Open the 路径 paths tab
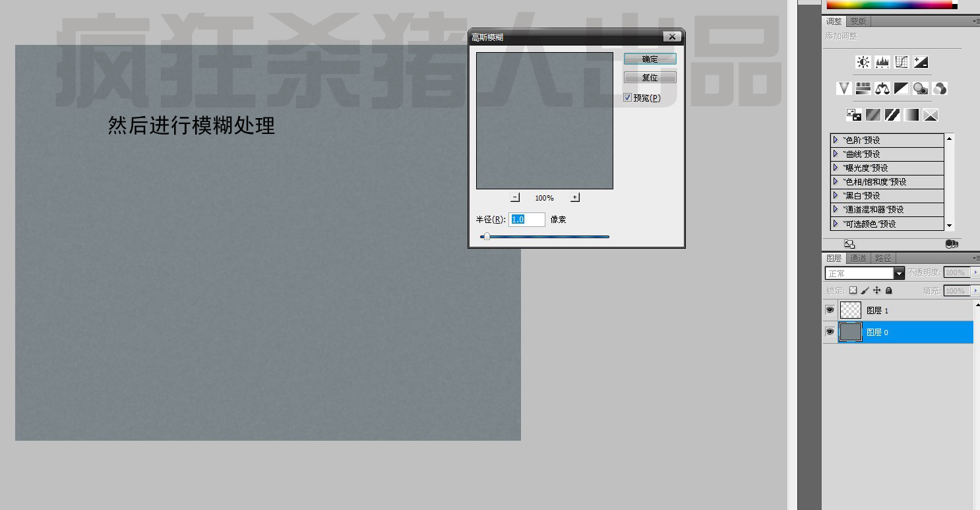 (882, 258)
